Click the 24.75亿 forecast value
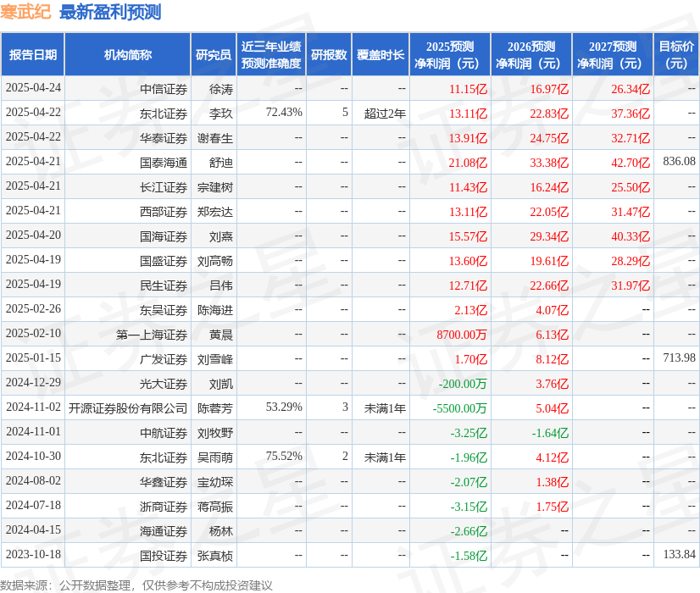The height and width of the screenshot is (593, 700). 549,138
